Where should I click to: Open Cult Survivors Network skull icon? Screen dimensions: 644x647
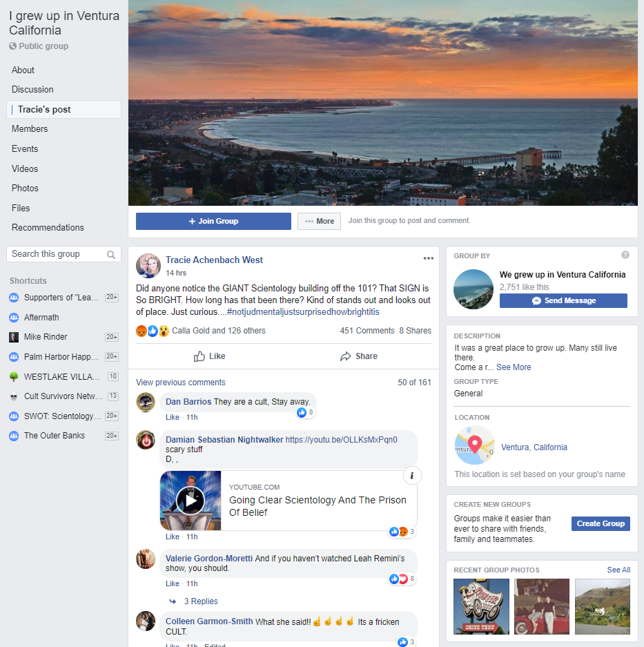point(14,396)
